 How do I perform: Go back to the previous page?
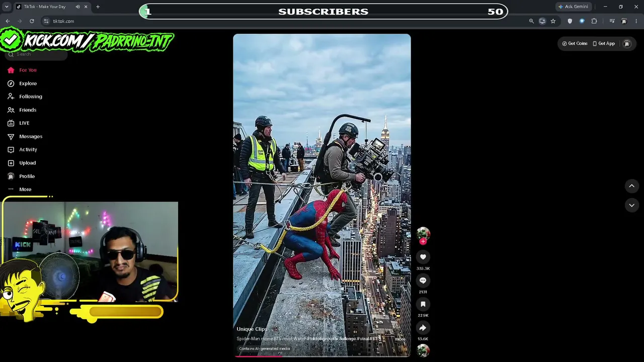(x=8, y=21)
